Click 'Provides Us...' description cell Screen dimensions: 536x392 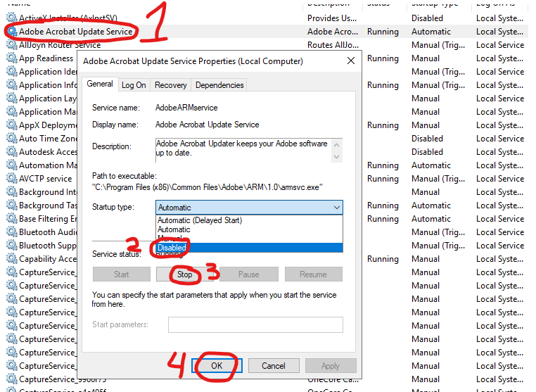click(x=332, y=18)
